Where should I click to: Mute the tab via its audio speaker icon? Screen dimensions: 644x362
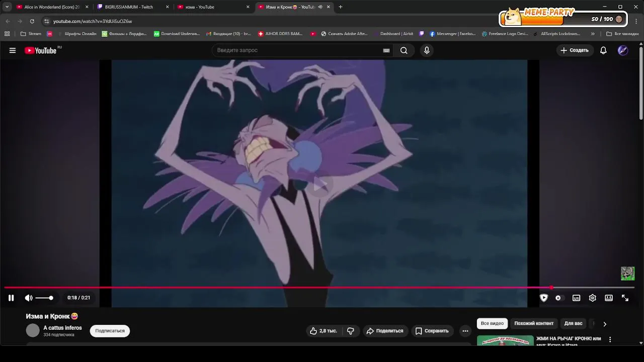tap(320, 7)
